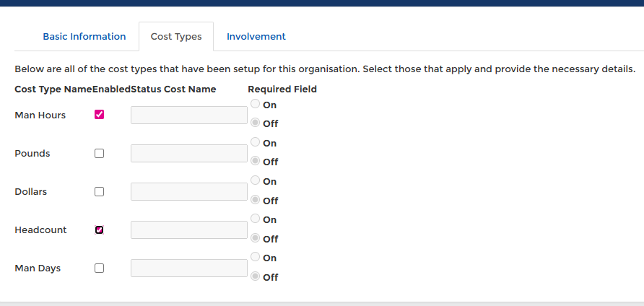Screen dimensions: 644x306
Task: Uncheck the Man Hours enabled checkbox
Action: click(x=100, y=115)
